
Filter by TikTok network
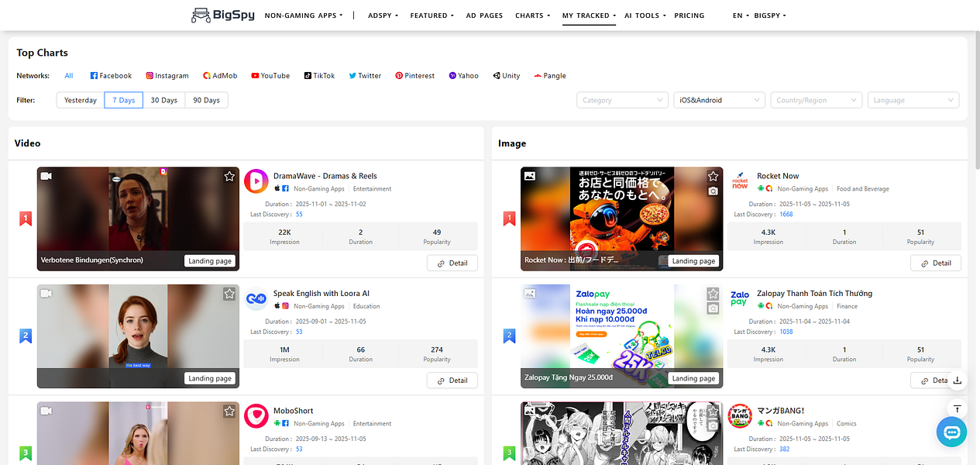(319, 76)
